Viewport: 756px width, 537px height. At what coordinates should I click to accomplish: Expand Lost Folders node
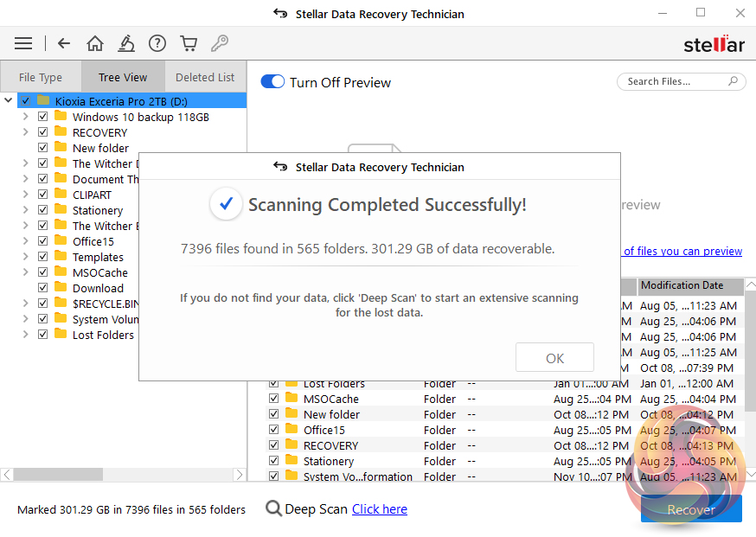point(26,334)
